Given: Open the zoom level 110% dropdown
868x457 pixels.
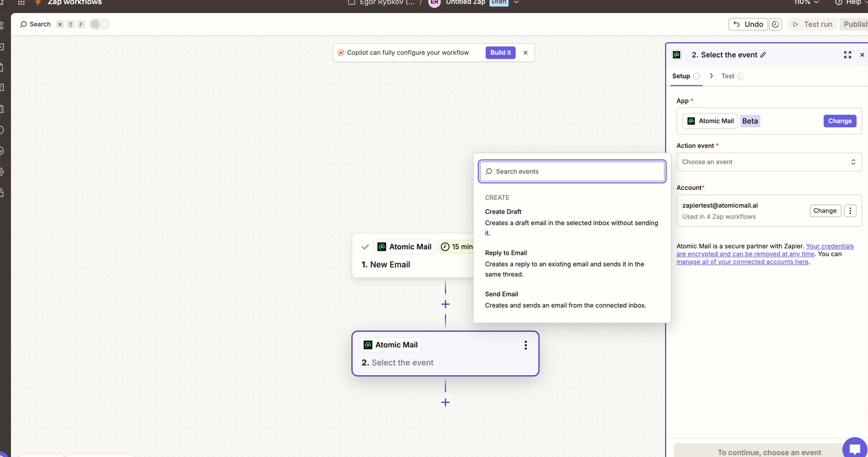Looking at the screenshot, I should [x=806, y=3].
